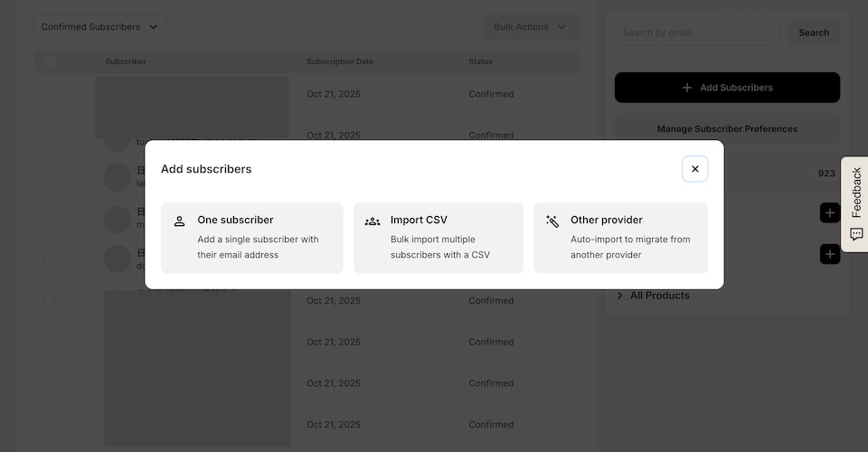Screen dimensions: 868x452
Task: Click the magic wand icon for Other provider
Action: pyautogui.click(x=552, y=221)
